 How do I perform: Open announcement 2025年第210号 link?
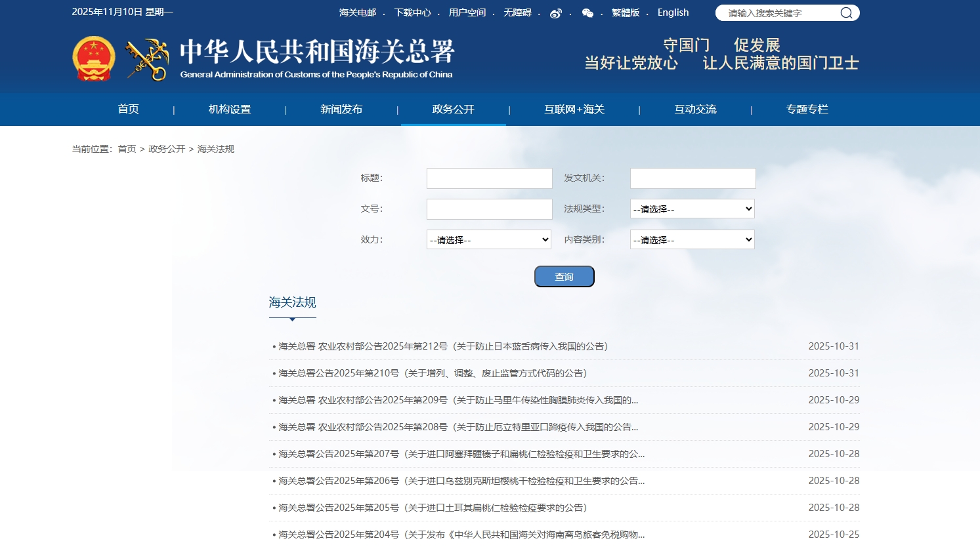pyautogui.click(x=433, y=373)
